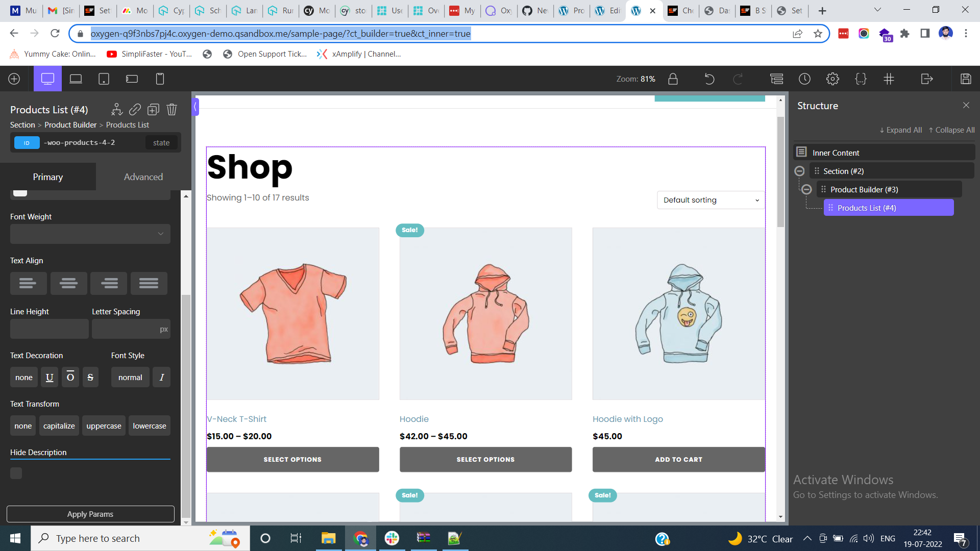Open the phone responsive preview icon

(160, 79)
